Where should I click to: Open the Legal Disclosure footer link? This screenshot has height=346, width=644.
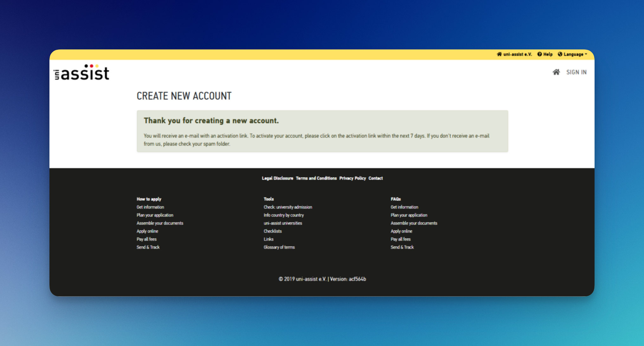pos(278,178)
